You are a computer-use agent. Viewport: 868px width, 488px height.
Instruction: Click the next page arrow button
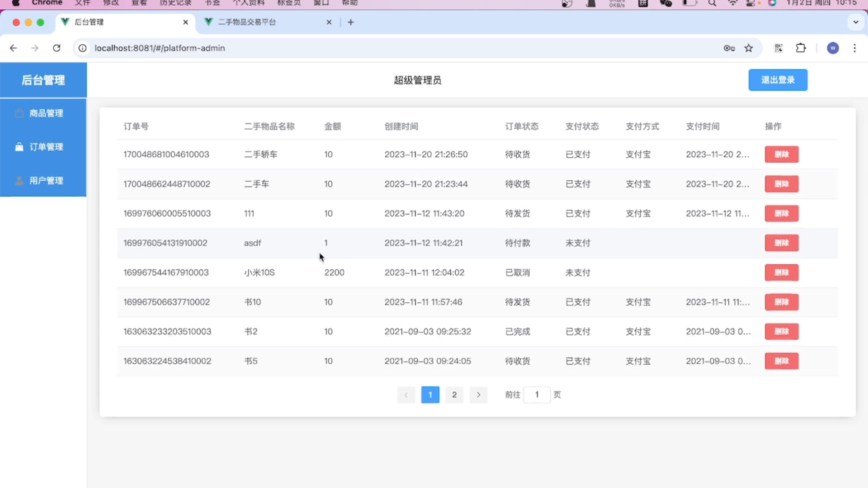[x=479, y=394]
